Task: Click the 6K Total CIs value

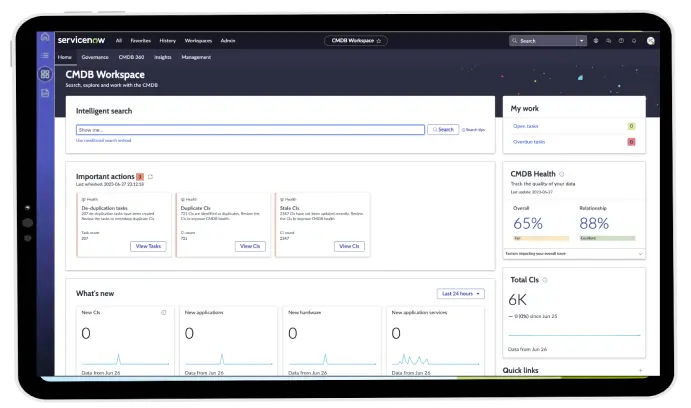Action: tap(517, 300)
